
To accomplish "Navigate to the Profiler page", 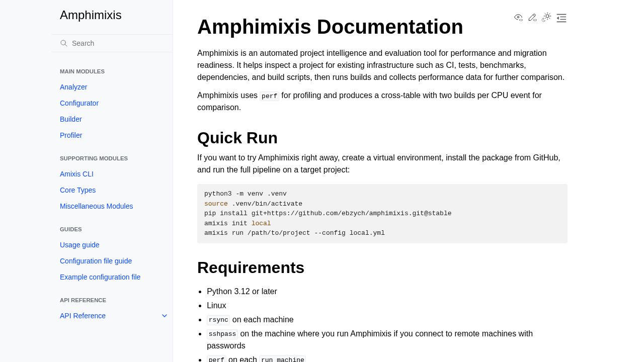I will [71, 135].
